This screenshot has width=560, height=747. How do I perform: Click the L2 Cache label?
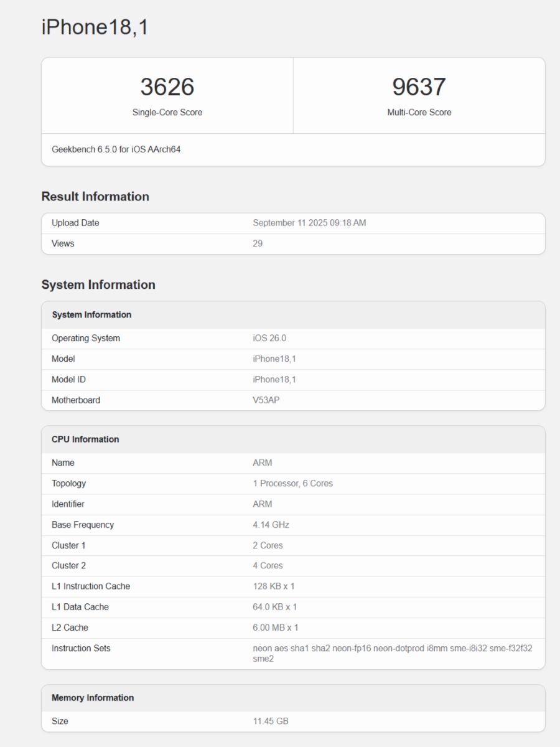tap(70, 627)
